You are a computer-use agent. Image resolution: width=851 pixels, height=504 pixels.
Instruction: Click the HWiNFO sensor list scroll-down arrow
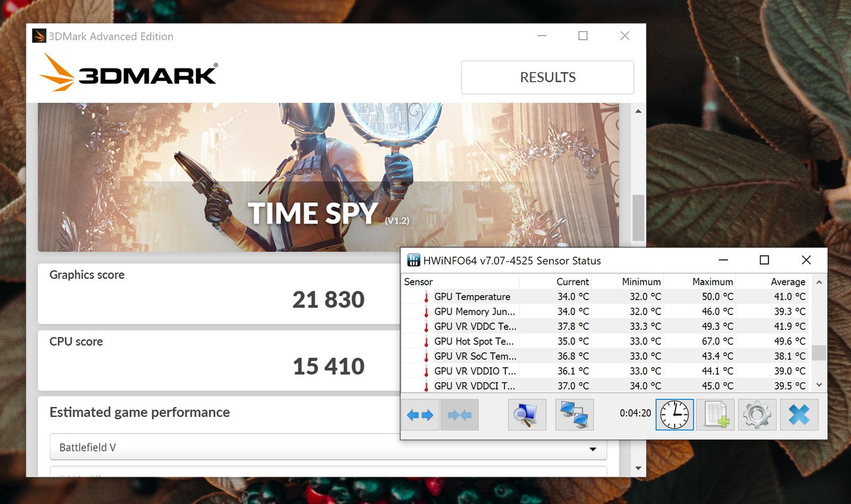pyautogui.click(x=819, y=384)
